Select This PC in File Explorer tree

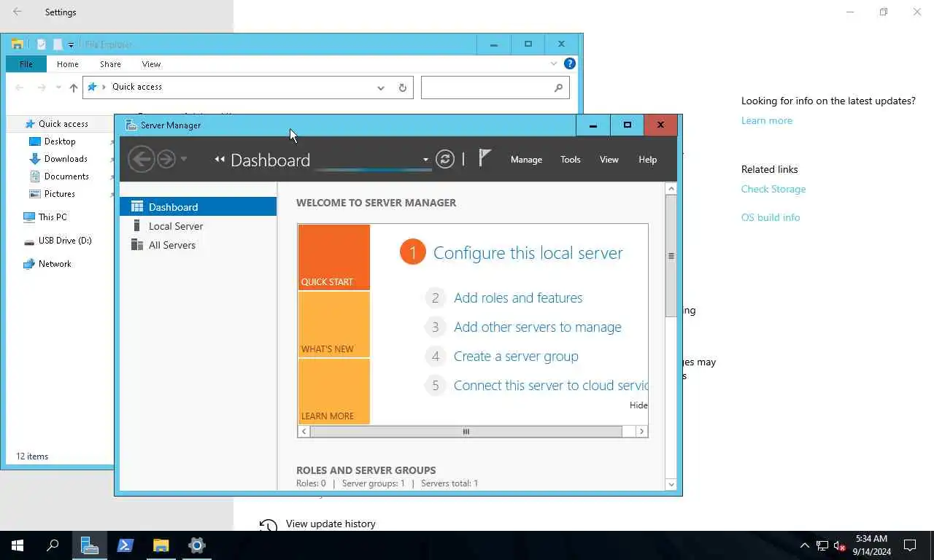(x=53, y=217)
